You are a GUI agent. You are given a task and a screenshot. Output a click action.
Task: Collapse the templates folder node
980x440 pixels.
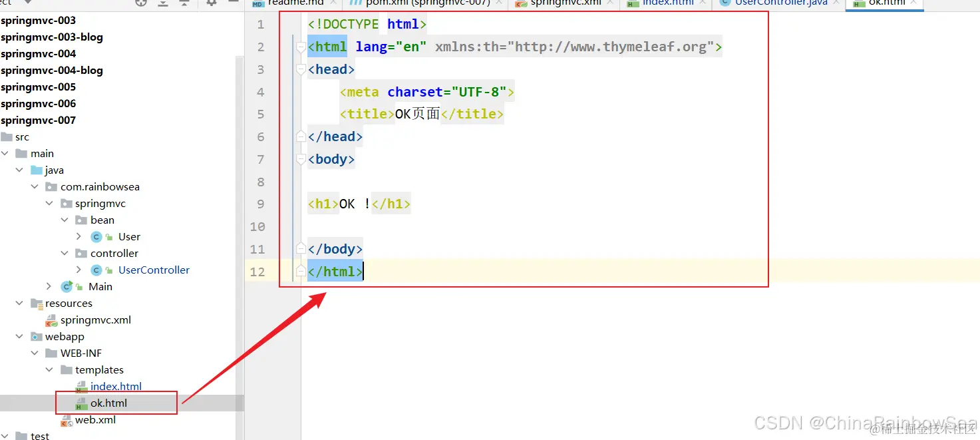(49, 370)
